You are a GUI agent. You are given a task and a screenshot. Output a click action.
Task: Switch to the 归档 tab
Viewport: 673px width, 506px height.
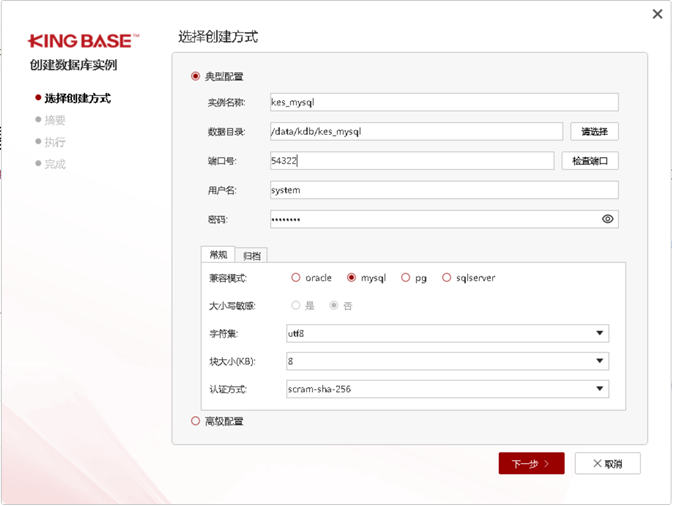click(252, 256)
